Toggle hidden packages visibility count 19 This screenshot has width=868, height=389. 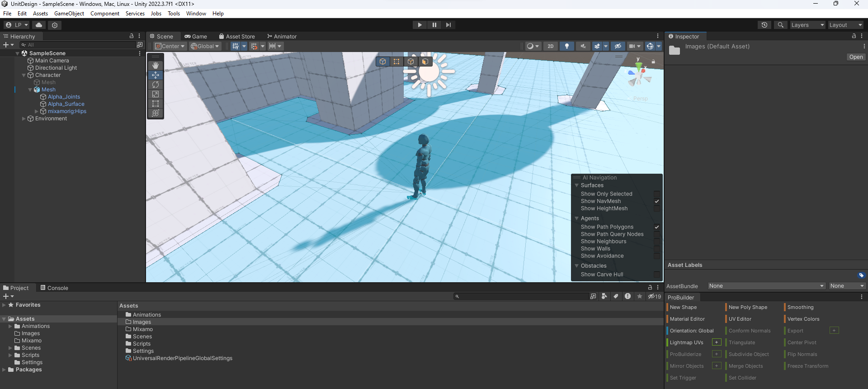click(x=654, y=296)
